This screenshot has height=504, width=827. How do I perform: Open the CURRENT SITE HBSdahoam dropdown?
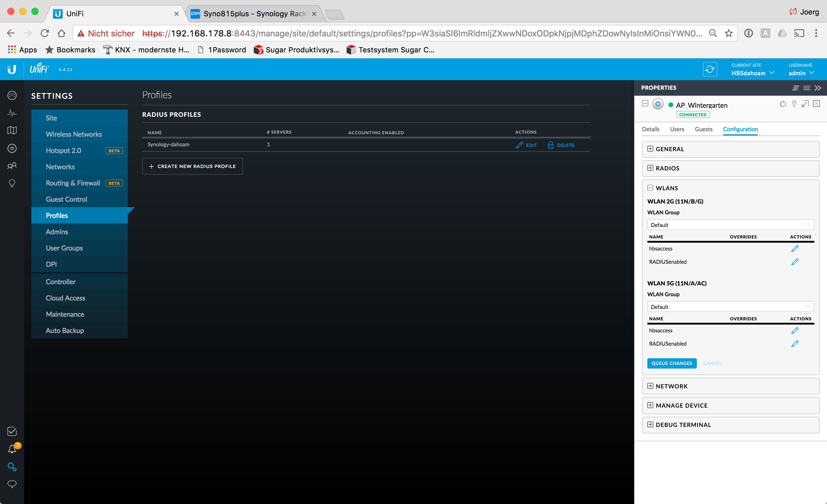point(753,73)
